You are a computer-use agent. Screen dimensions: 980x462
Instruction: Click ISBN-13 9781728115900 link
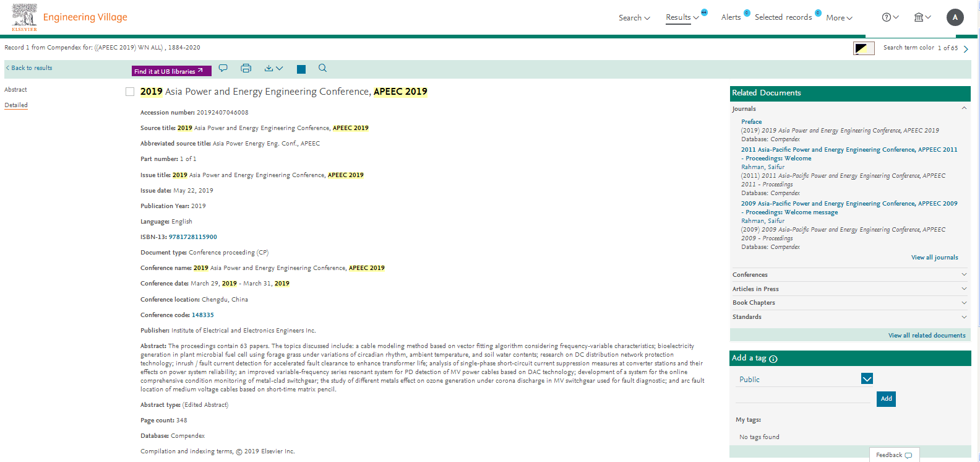[x=192, y=237]
